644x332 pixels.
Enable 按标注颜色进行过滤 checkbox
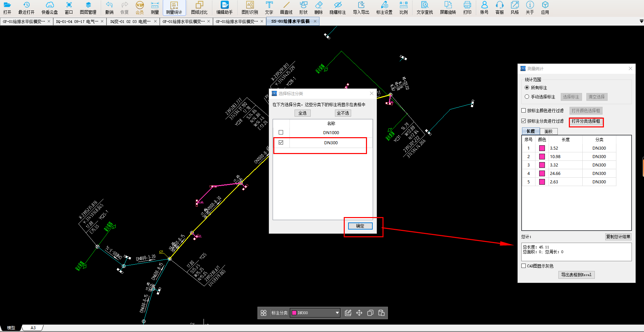click(524, 111)
